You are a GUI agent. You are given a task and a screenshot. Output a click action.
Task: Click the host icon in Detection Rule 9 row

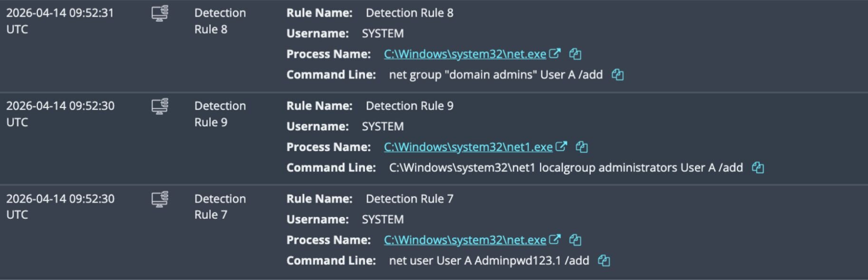160,106
